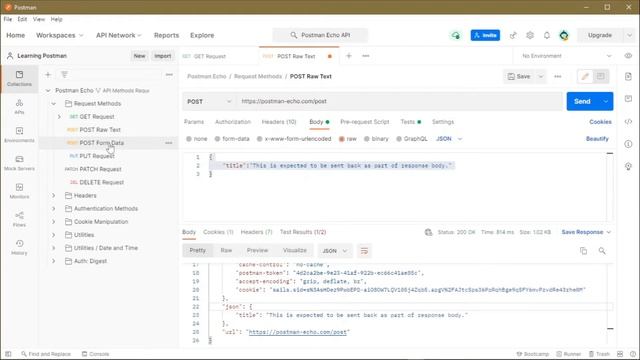Collapse the Request Methods folder
The height and width of the screenshot is (360, 640).
point(53,104)
